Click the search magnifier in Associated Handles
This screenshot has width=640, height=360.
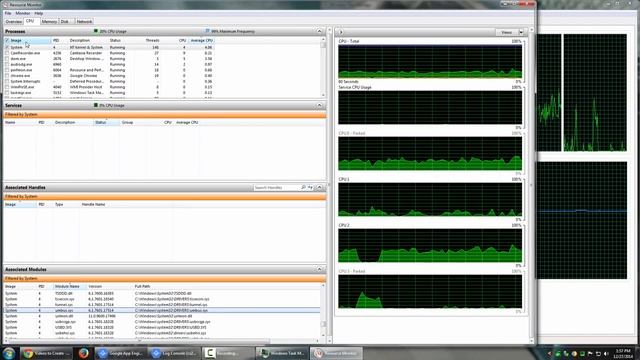pos(303,187)
